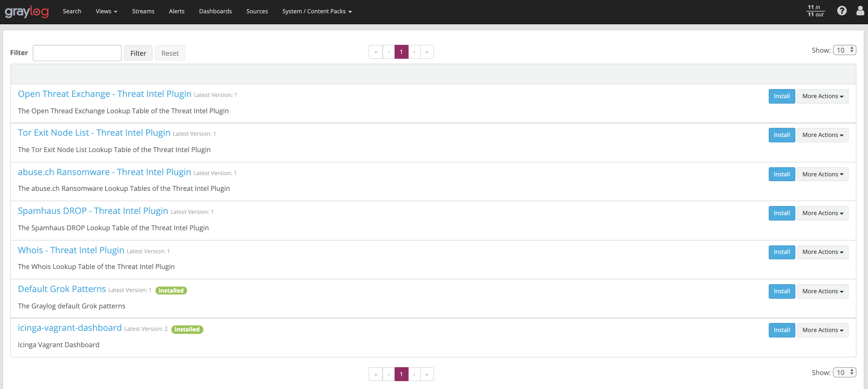Screen dimensions: 868x389
Task: Focus the Filter text field
Action: click(x=77, y=53)
